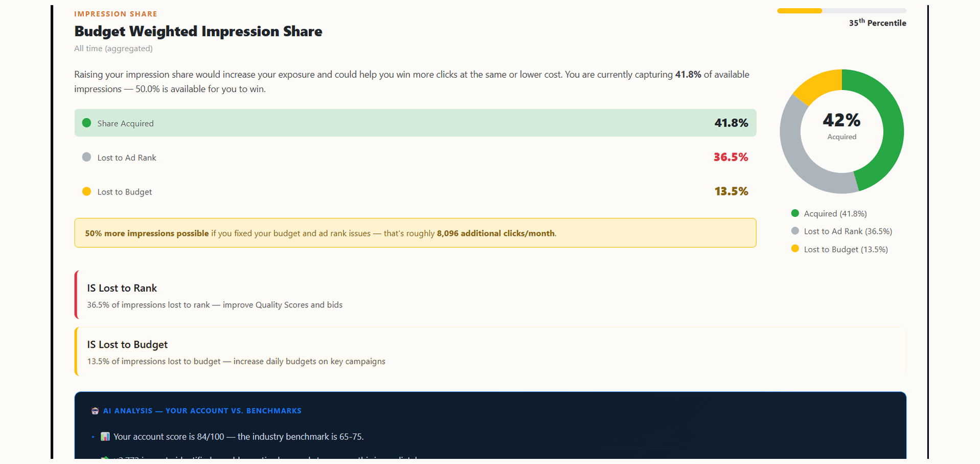The height and width of the screenshot is (464, 980).
Task: Click the gray dot beside Lost to Ad Rank row
Action: 86,157
